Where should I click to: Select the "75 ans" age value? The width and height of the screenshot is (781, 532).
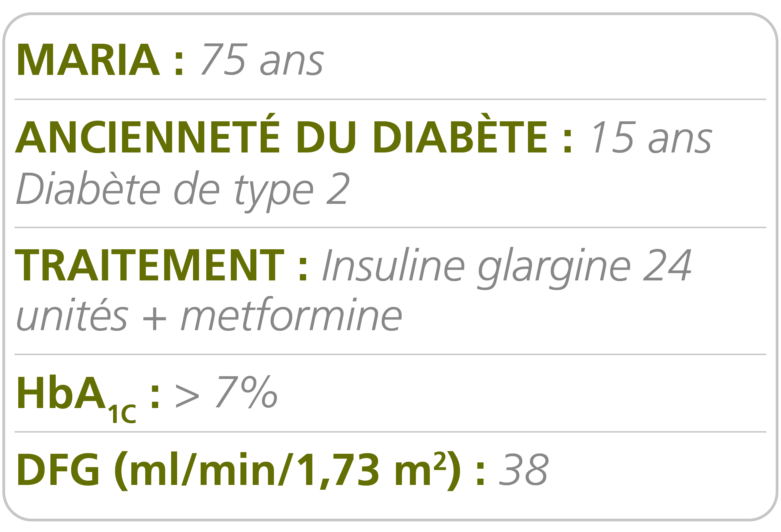262,59
